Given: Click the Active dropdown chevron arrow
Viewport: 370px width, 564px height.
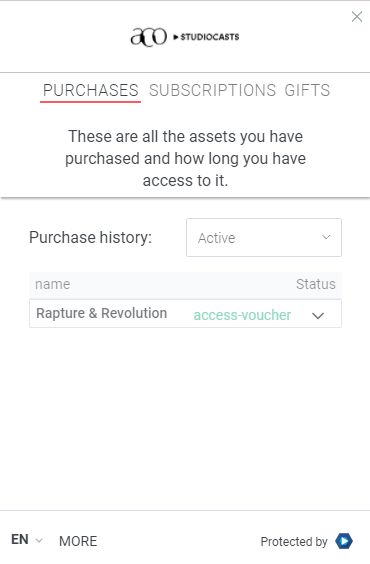Looking at the screenshot, I should (326, 237).
